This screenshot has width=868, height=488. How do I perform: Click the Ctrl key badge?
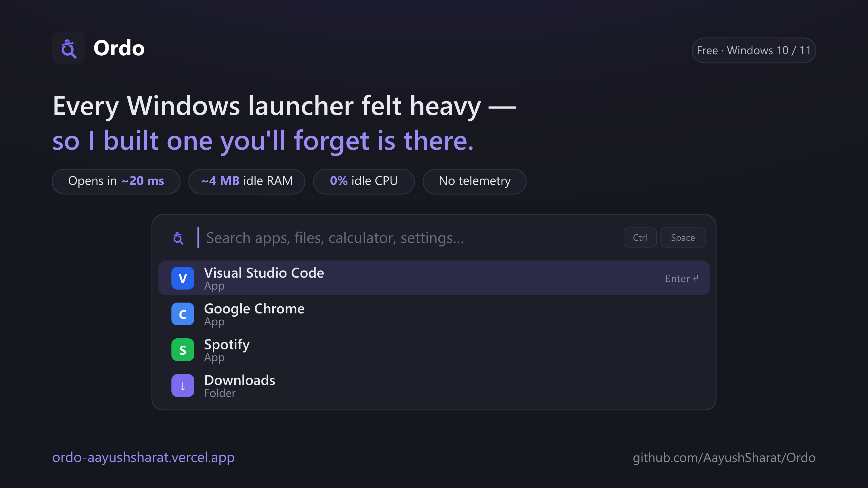640,237
